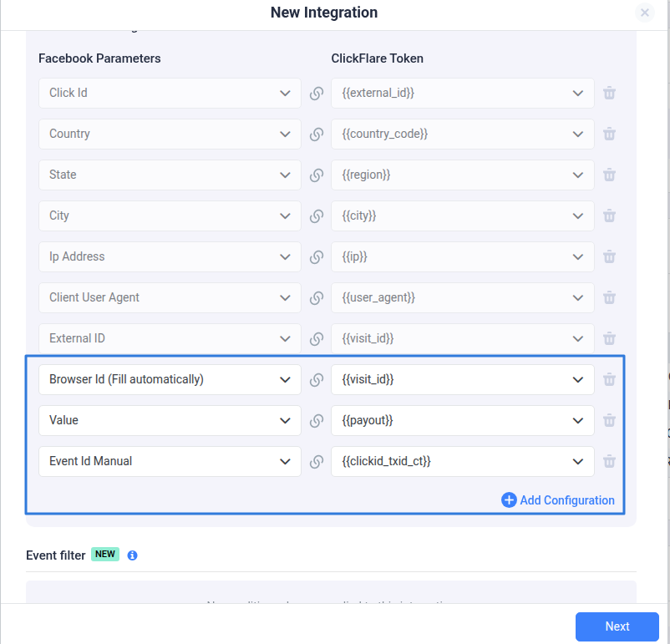Image resolution: width=670 pixels, height=644 pixels.
Task: Click link icon beside Browser Id row
Action: point(316,379)
